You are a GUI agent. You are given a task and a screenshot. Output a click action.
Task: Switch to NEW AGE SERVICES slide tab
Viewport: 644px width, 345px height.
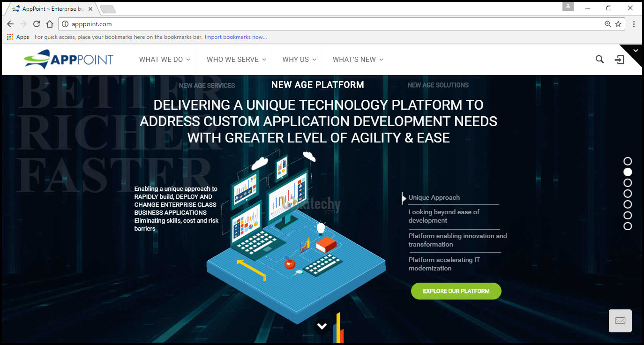pos(207,85)
